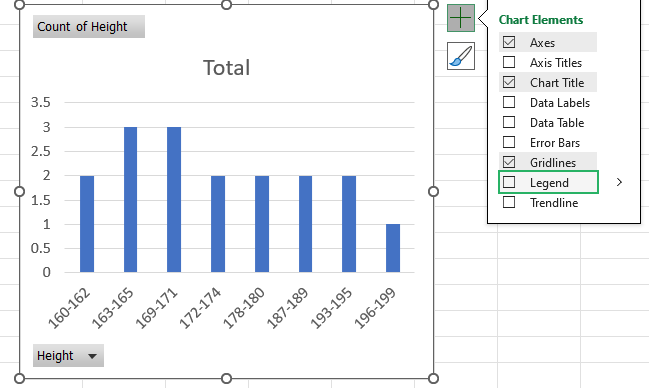Enable the Axis Titles checkbox
649x388 pixels.
pyautogui.click(x=509, y=62)
